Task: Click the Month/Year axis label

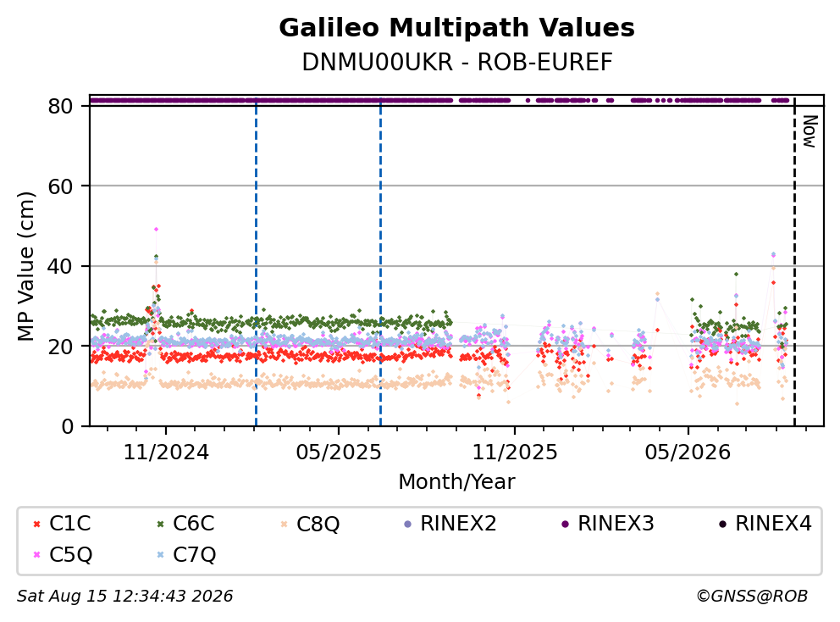Action: (x=456, y=482)
